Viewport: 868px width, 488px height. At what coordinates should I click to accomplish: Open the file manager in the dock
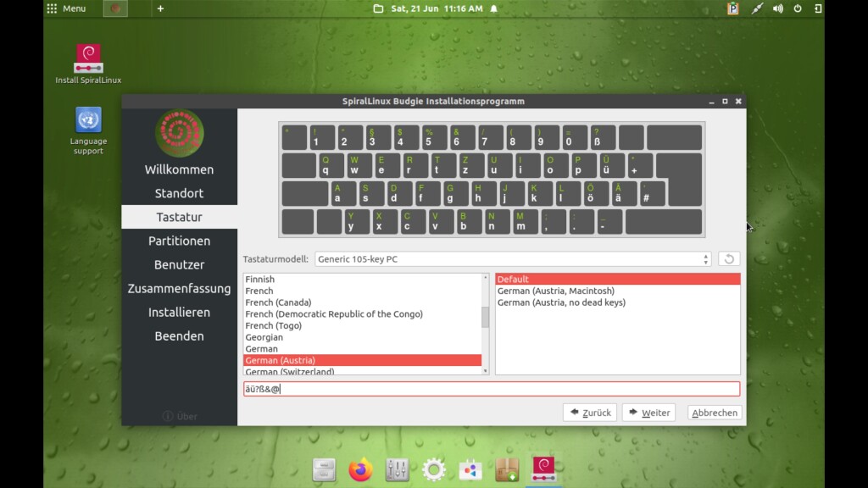[x=324, y=469]
